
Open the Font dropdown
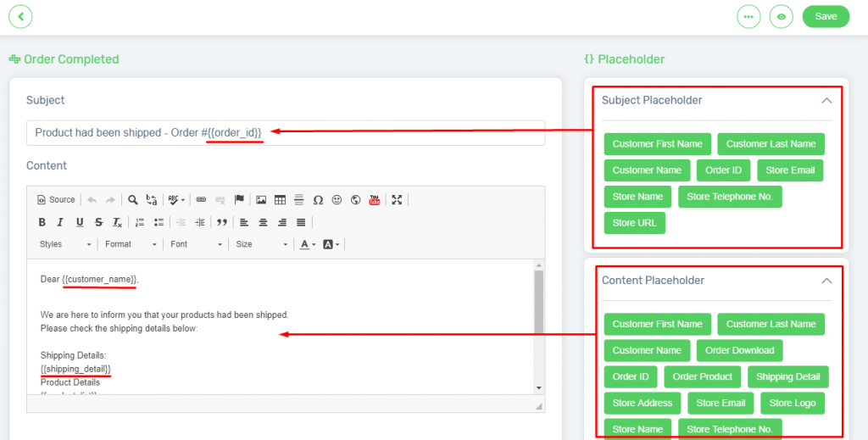[x=196, y=244]
